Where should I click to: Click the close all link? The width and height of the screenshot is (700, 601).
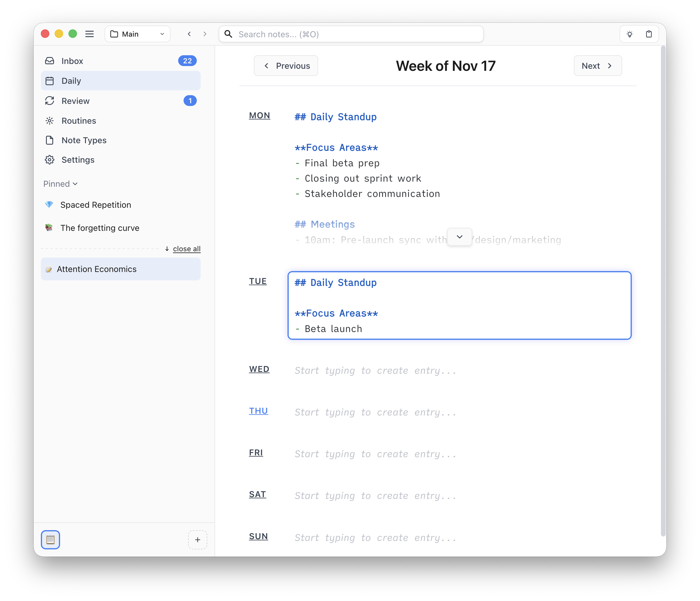(186, 249)
